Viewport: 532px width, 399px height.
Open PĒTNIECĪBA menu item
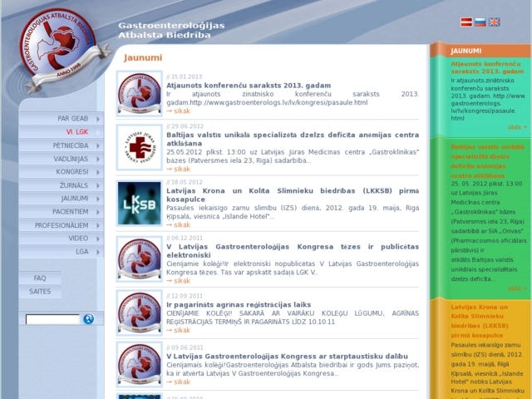pyautogui.click(x=62, y=145)
